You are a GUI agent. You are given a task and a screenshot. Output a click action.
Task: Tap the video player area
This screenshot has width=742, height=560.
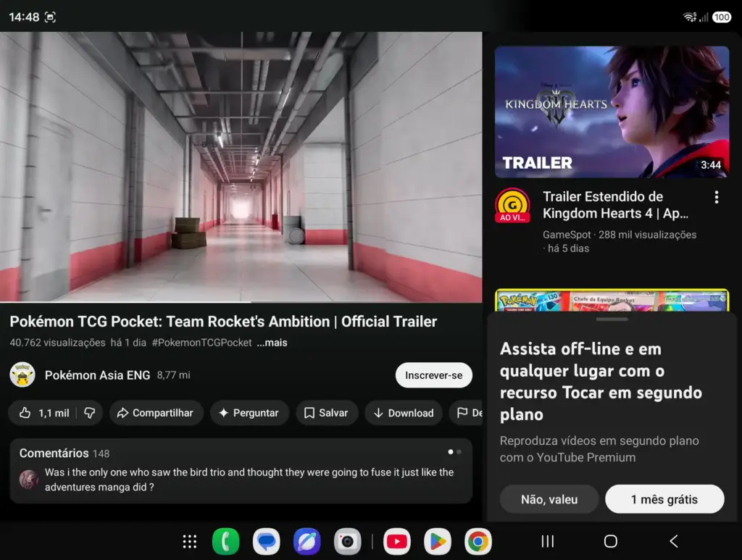coord(241,167)
